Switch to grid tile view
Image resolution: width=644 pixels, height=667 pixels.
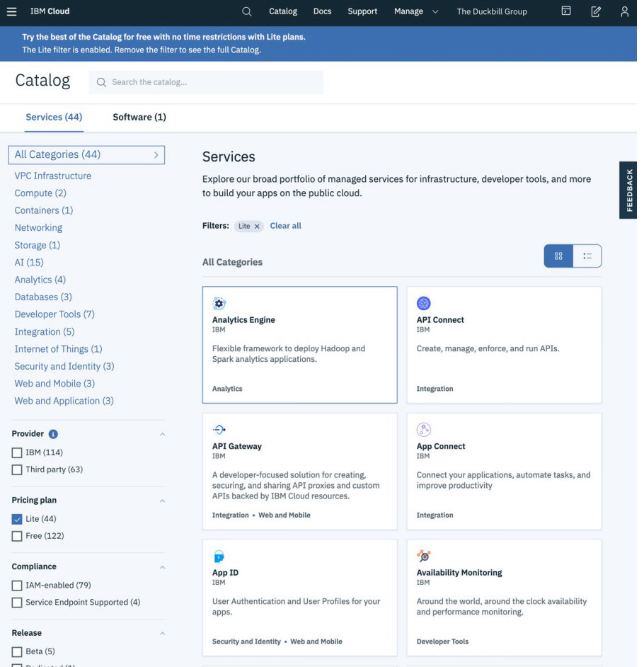[x=558, y=256]
